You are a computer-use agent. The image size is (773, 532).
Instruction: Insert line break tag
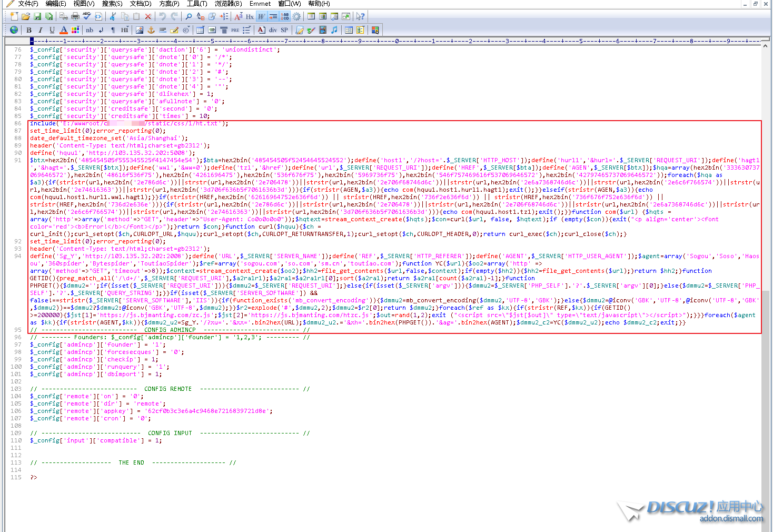click(x=101, y=30)
